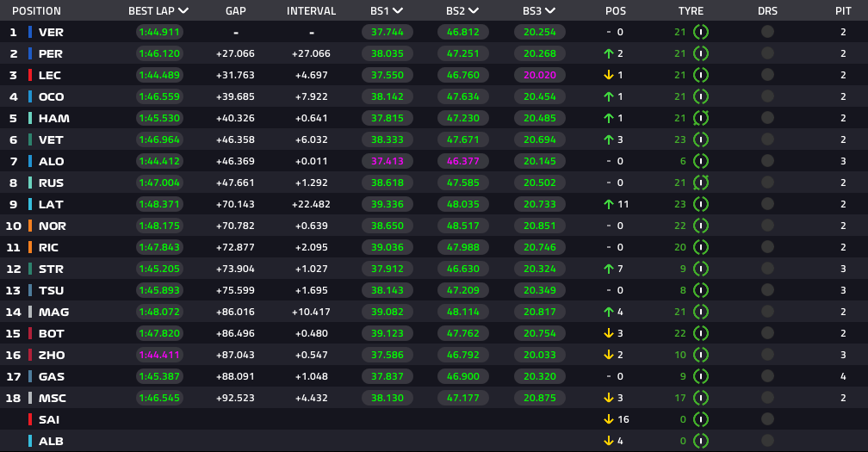Screen dimensions: 868x452
Task: Click the DRS indicator for VER
Action: (x=767, y=32)
